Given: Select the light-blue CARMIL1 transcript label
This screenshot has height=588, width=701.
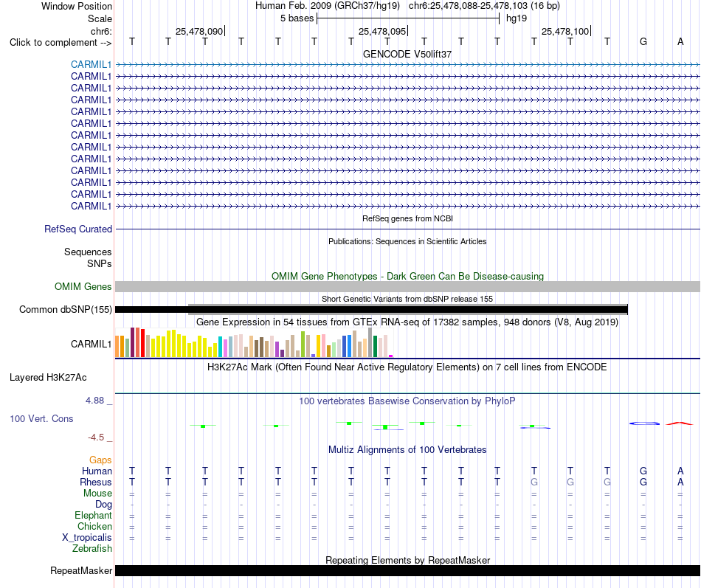Looking at the screenshot, I should point(91,64).
